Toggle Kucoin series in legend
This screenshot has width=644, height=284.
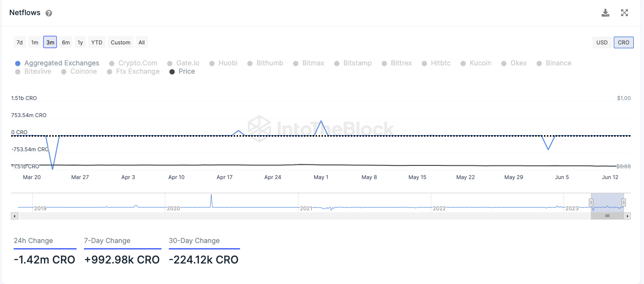(476, 63)
